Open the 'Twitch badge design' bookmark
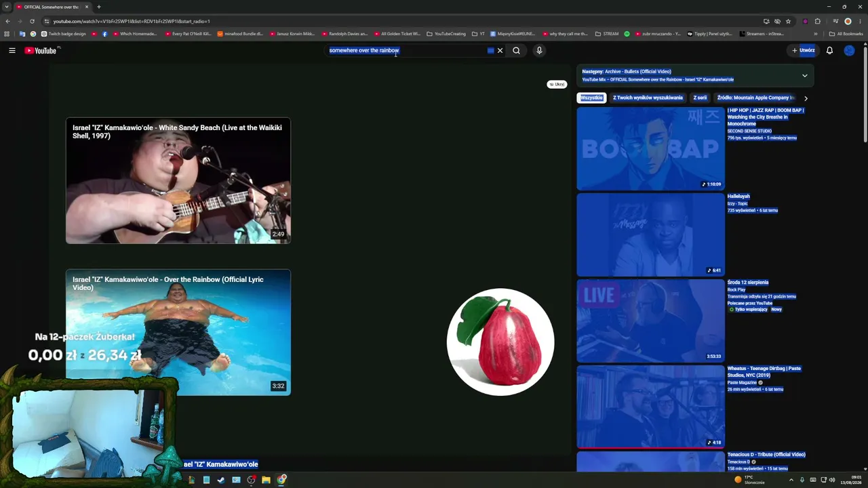Image resolution: width=868 pixels, height=488 pixels. tap(64, 34)
